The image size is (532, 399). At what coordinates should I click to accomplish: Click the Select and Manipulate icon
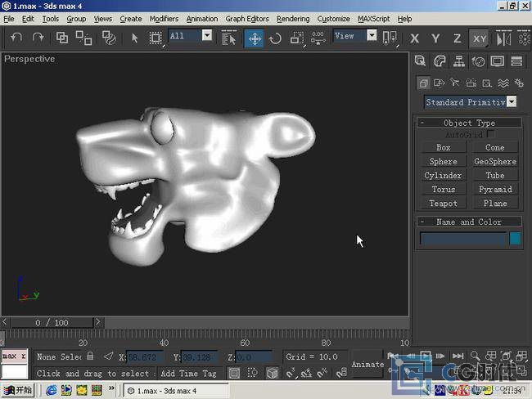318,38
